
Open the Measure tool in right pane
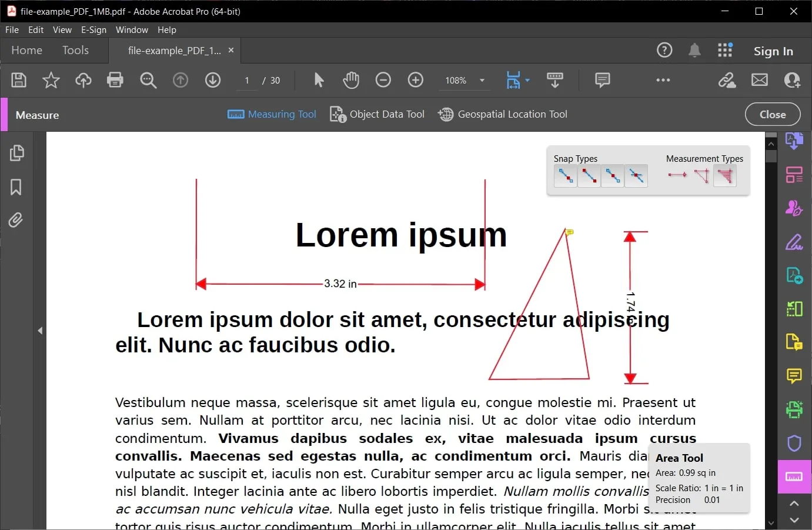pyautogui.click(x=794, y=476)
